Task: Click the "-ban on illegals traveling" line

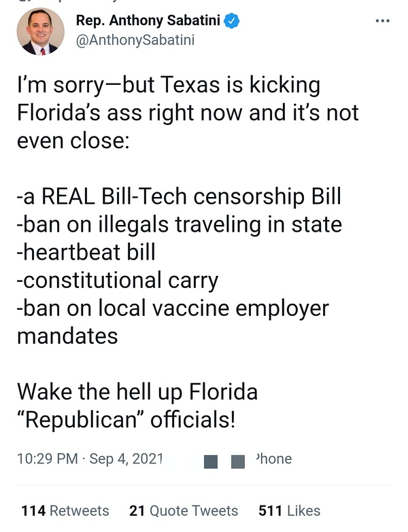Action: 179,224
